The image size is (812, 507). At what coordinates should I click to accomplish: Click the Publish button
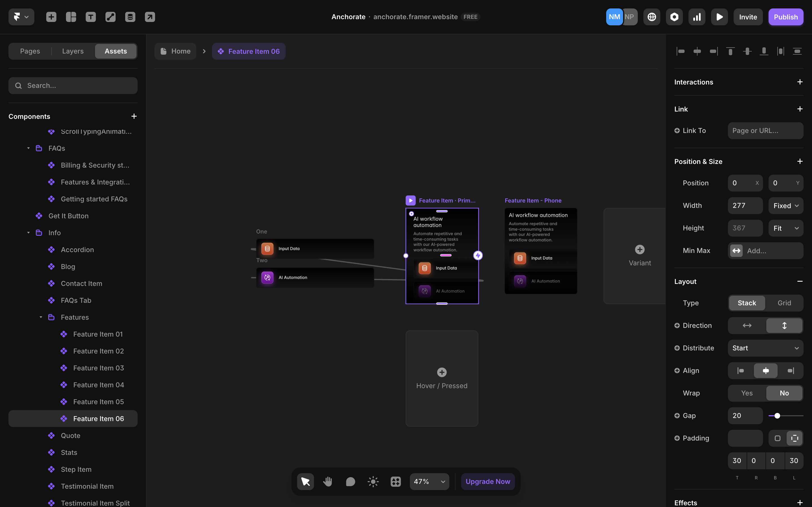coord(785,17)
